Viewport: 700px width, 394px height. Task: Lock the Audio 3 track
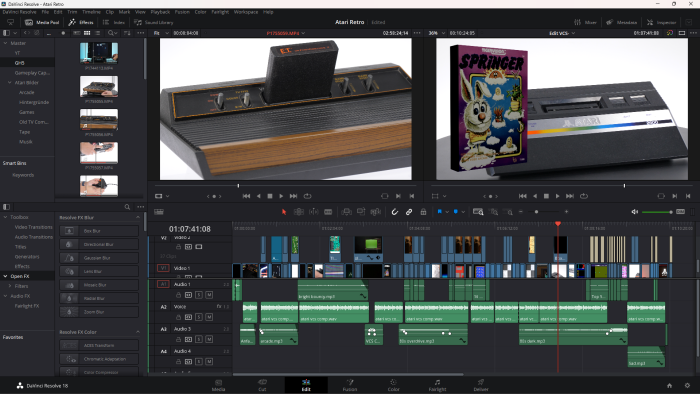click(x=178, y=340)
